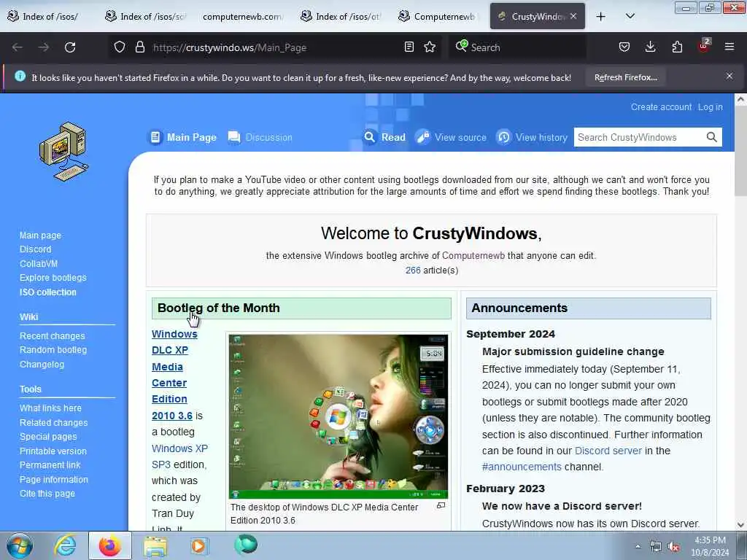The height and width of the screenshot is (560, 747).
Task: Open the View history tab
Action: 532,138
